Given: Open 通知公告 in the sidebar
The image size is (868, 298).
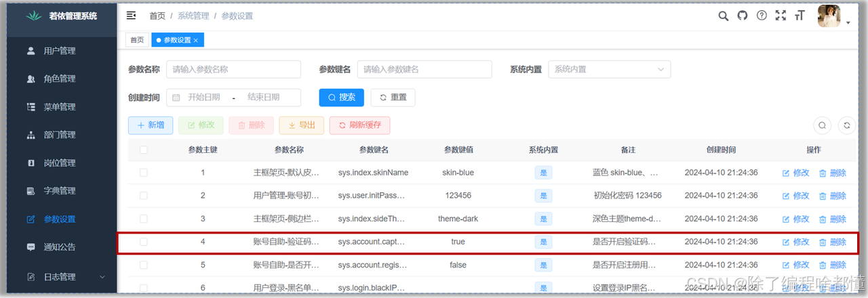Looking at the screenshot, I should (58, 247).
